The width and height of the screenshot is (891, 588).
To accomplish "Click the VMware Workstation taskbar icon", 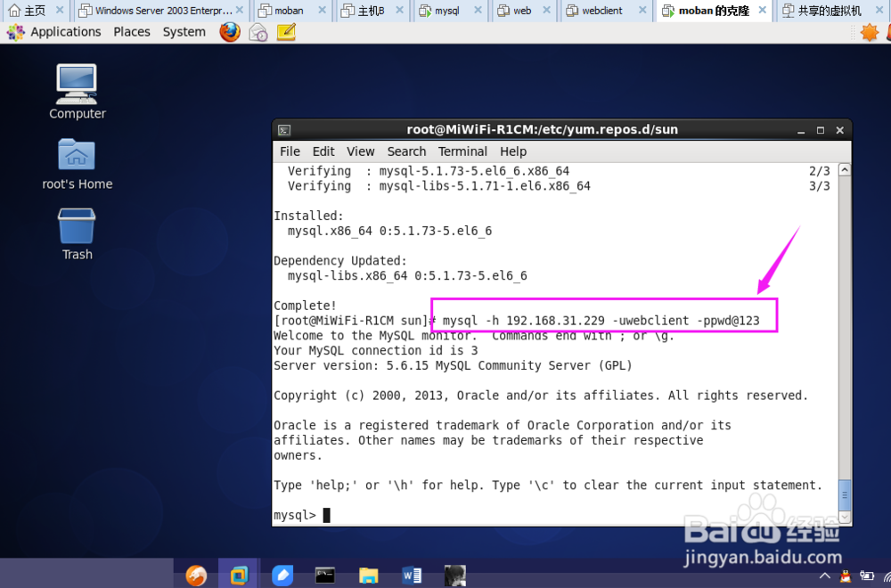I will [239, 576].
